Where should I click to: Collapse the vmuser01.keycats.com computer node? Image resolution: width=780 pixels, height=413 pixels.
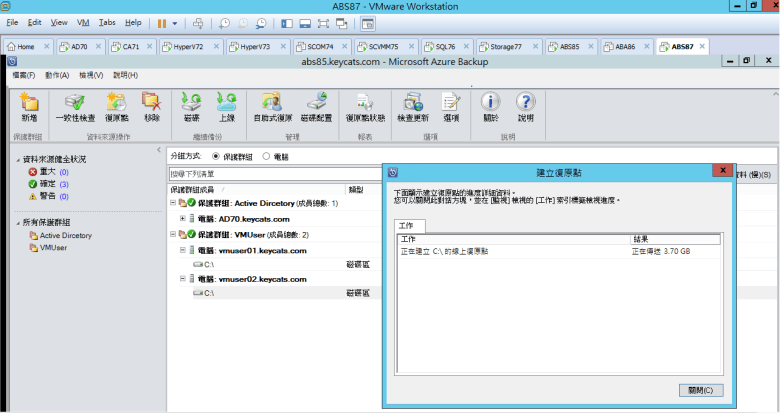[x=183, y=250]
